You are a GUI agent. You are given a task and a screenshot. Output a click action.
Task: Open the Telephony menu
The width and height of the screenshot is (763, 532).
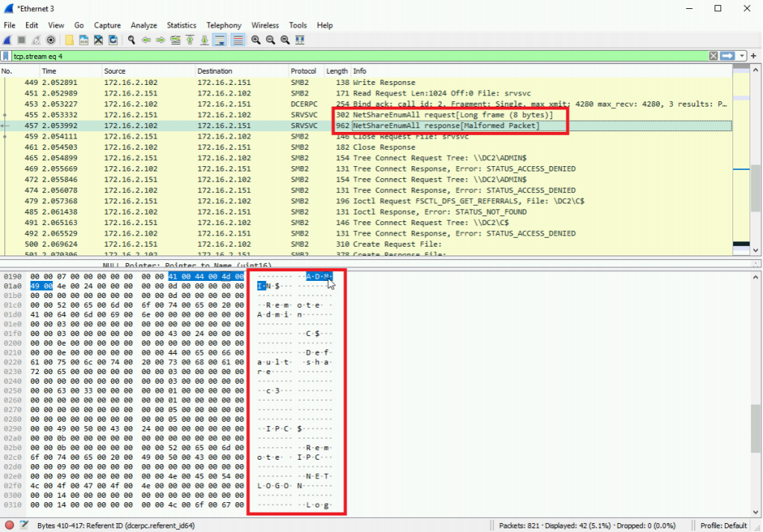point(224,25)
